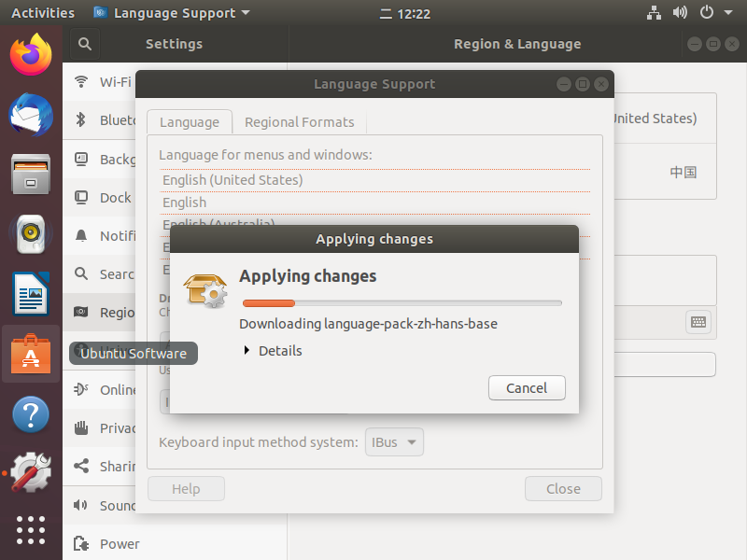Open the power system menu icon

707,12
